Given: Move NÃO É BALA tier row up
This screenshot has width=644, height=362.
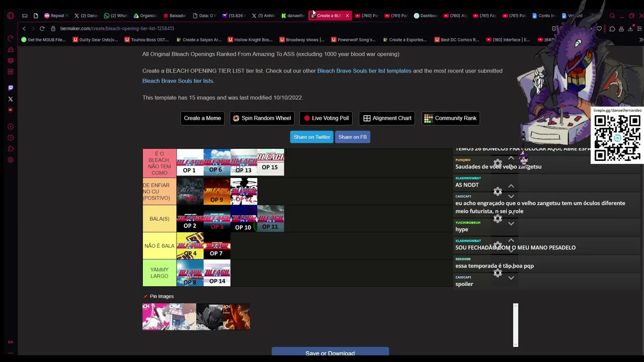Looking at the screenshot, I should tap(511, 241).
